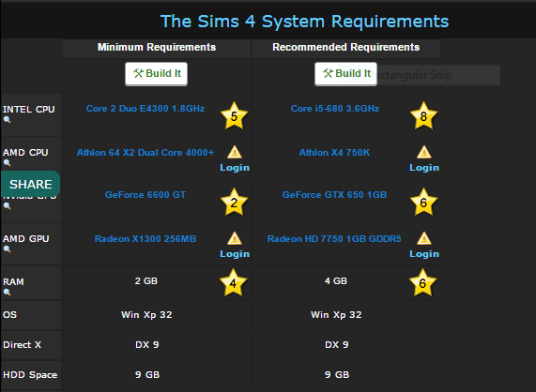Open the SHARE button
536x392 pixels.
coord(30,184)
